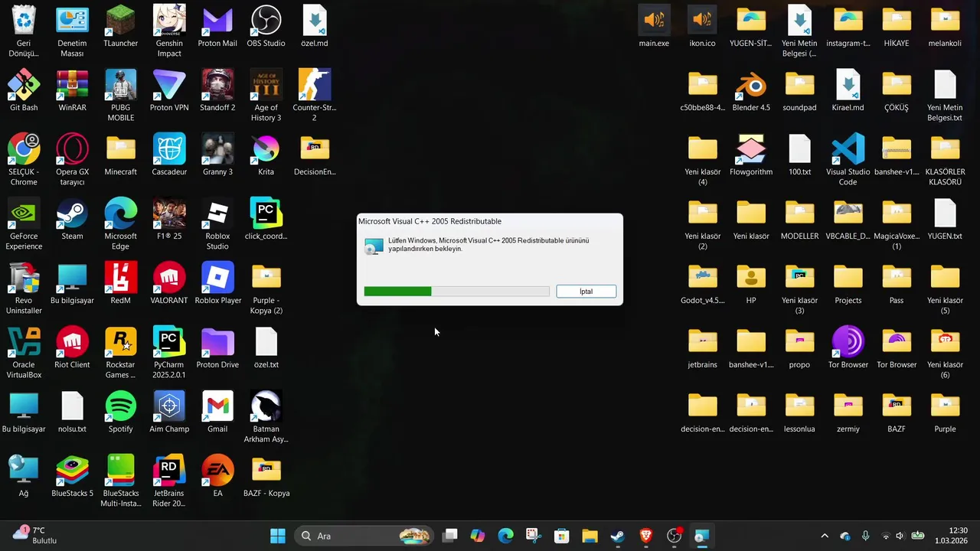Expand the hidden system tray icons chevron

click(825, 536)
